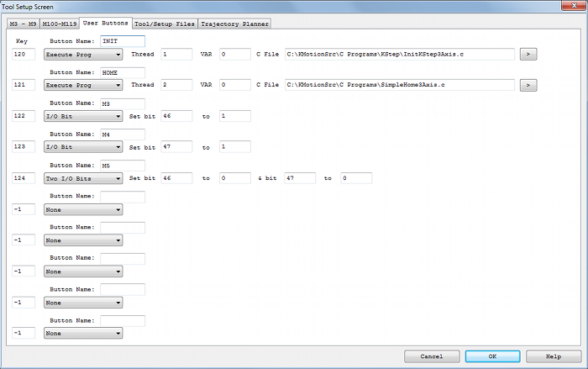The image size is (588, 369).
Task: Open Help for Tool Setup
Action: point(554,356)
